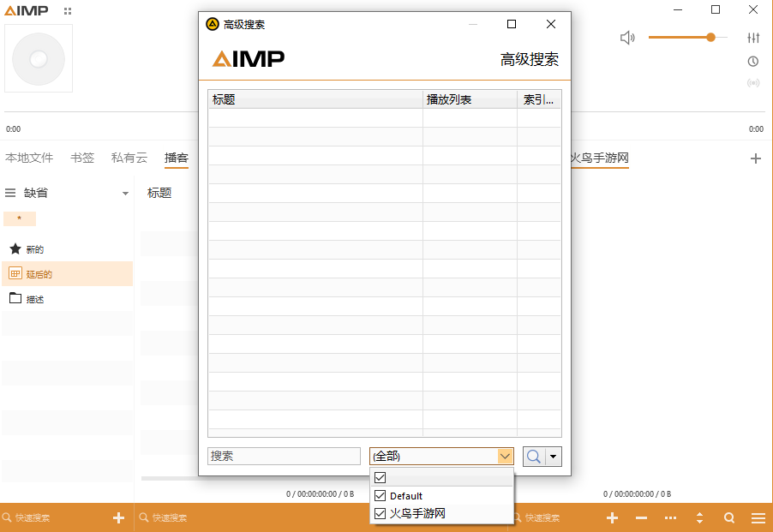Click the left panel 快速搜索 field
This screenshot has width=773, height=532.
click(54, 517)
